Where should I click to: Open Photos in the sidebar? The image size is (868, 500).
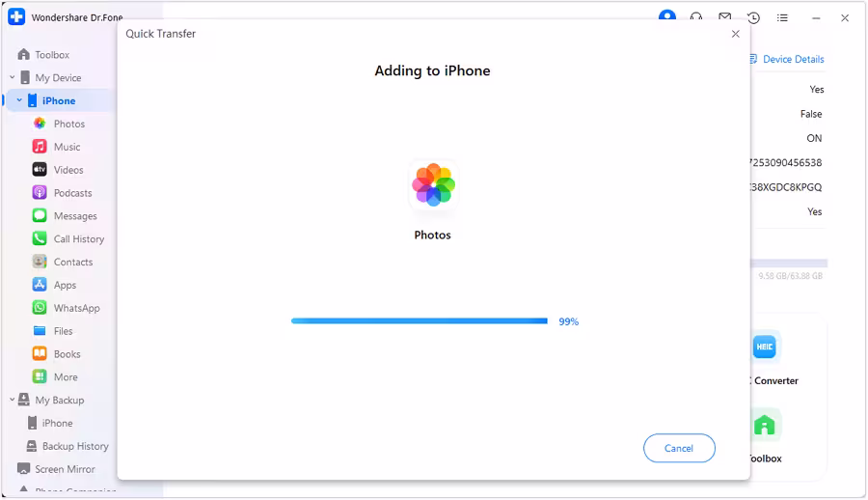pos(68,124)
